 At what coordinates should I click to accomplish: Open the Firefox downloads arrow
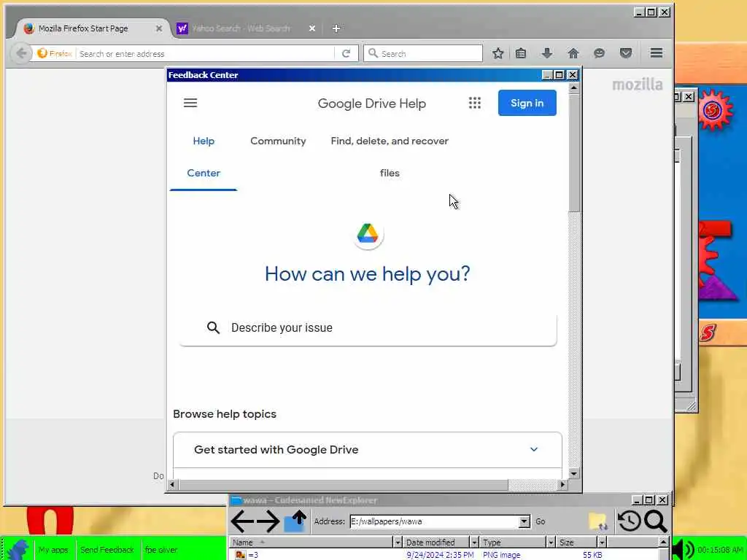point(547,53)
